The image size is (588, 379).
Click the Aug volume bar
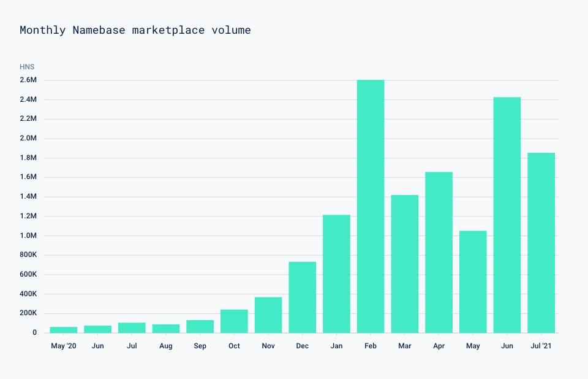[x=166, y=329]
